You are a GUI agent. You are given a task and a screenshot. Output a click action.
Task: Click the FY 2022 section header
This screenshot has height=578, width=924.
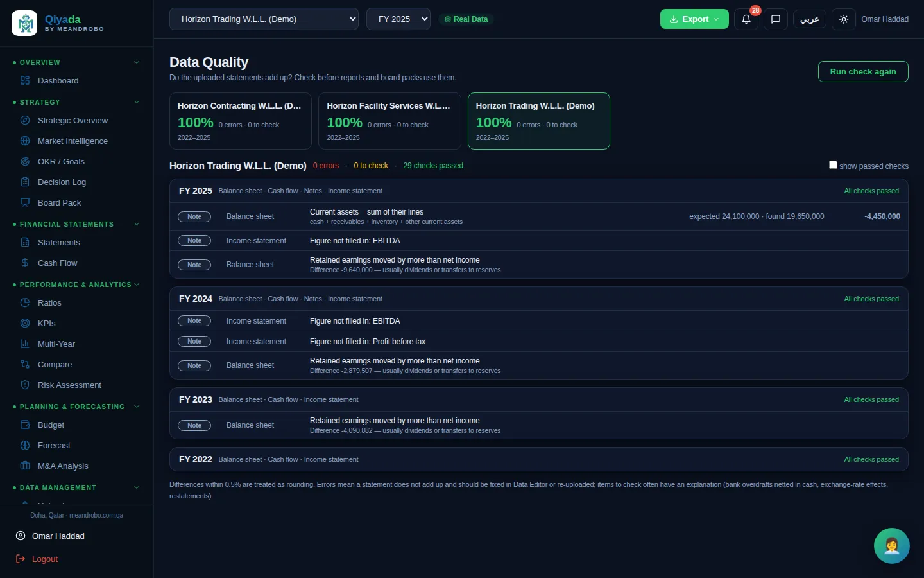(539, 459)
